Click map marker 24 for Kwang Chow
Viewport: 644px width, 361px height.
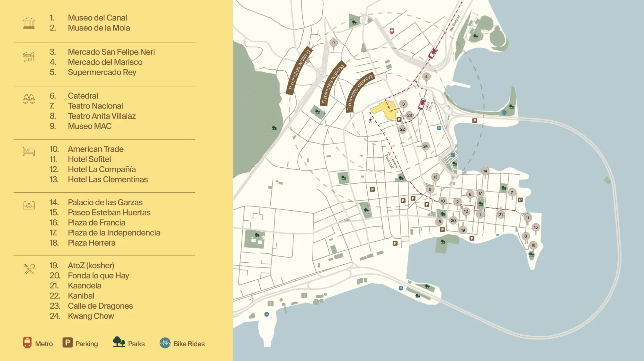[426, 146]
